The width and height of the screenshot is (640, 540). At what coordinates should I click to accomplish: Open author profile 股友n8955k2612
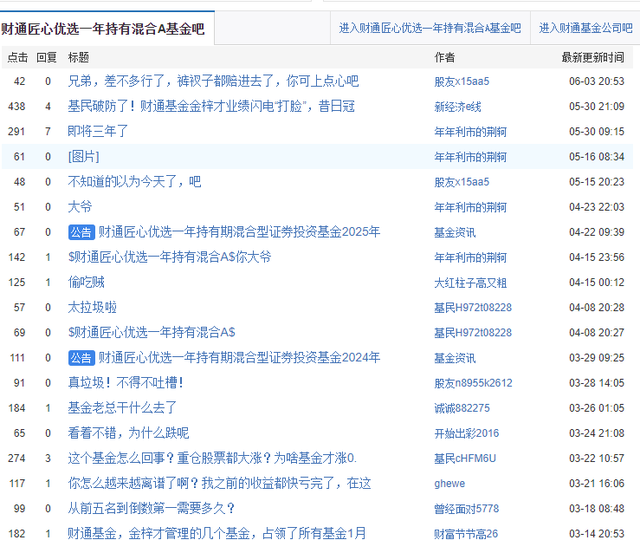tap(473, 383)
